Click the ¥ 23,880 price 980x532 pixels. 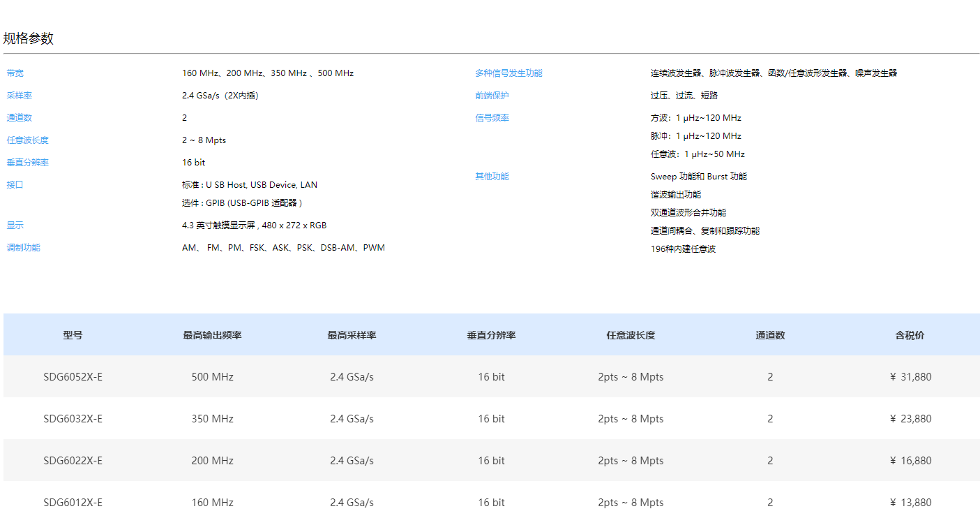tap(910, 419)
